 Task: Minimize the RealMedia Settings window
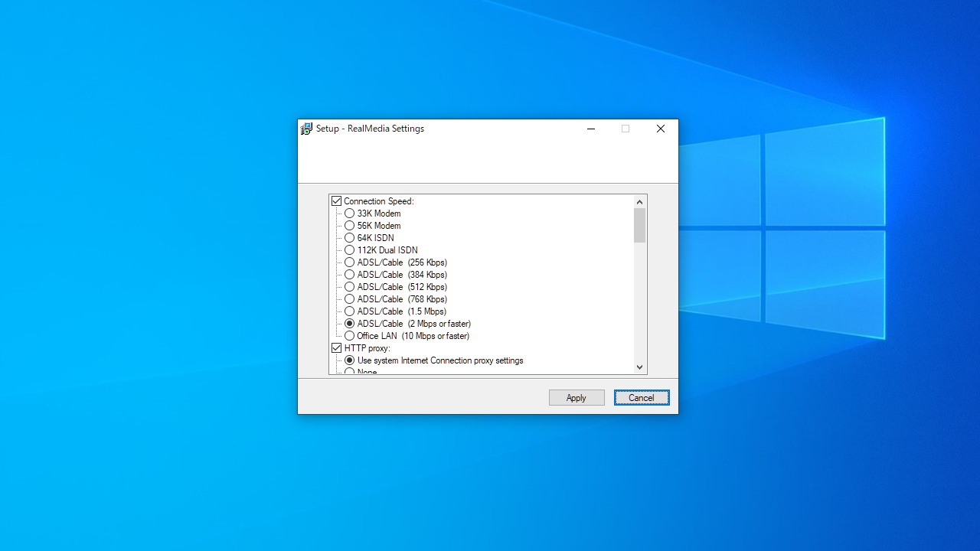tap(591, 129)
